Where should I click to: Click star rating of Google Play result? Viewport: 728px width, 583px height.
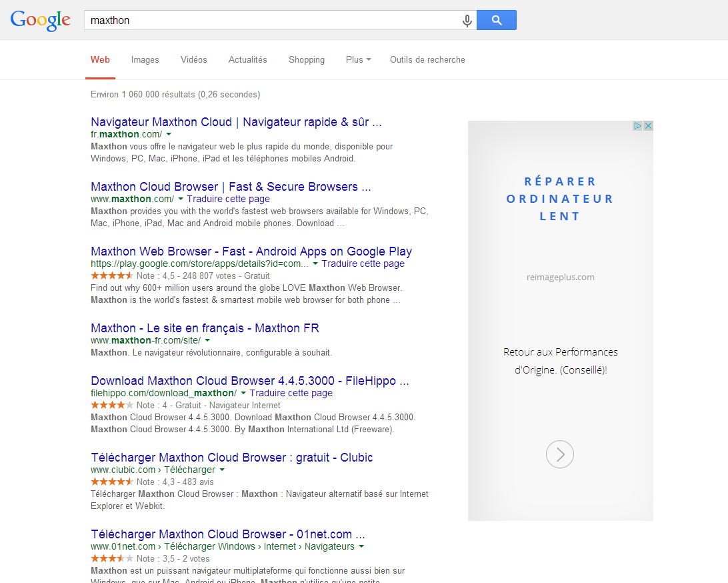tap(112, 275)
